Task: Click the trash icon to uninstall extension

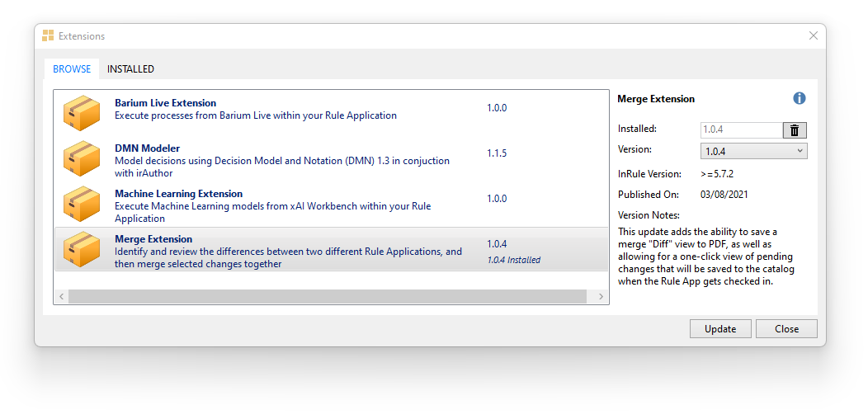Action: (795, 130)
